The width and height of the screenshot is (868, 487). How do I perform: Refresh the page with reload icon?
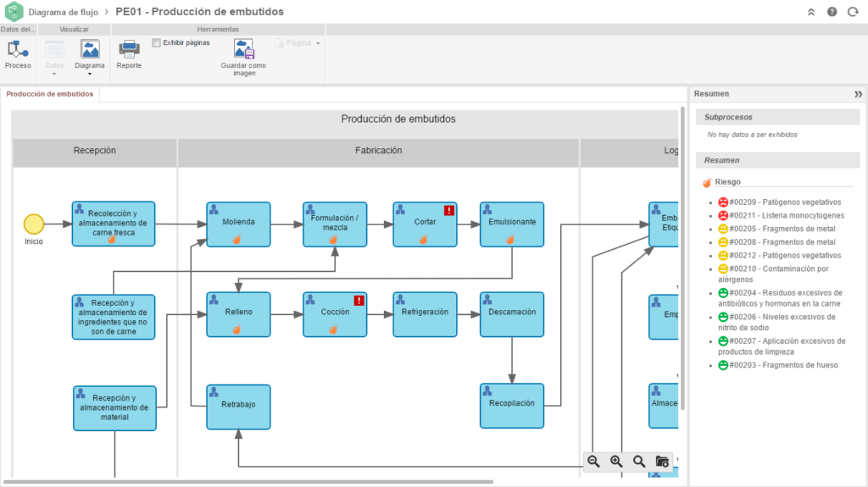pos(853,12)
